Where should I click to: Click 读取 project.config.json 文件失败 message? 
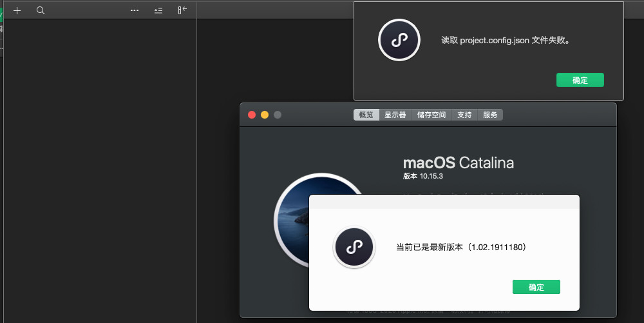(x=506, y=40)
